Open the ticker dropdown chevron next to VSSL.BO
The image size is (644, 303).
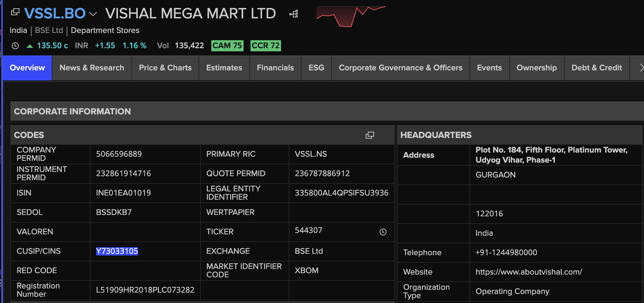(x=93, y=14)
